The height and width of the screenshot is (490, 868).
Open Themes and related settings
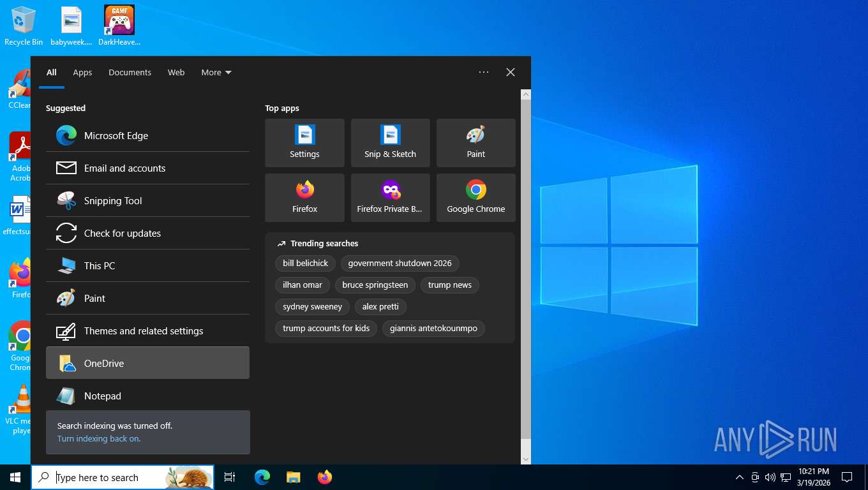[147, 330]
